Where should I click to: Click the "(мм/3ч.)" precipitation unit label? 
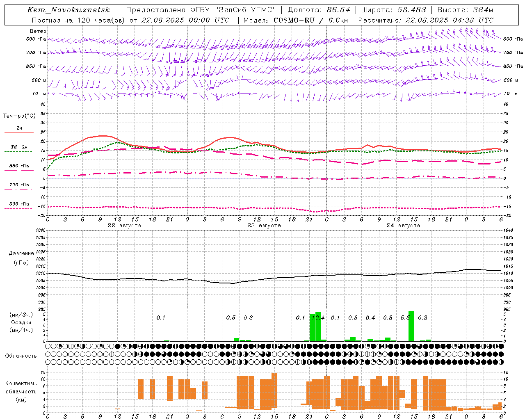click(21, 315)
